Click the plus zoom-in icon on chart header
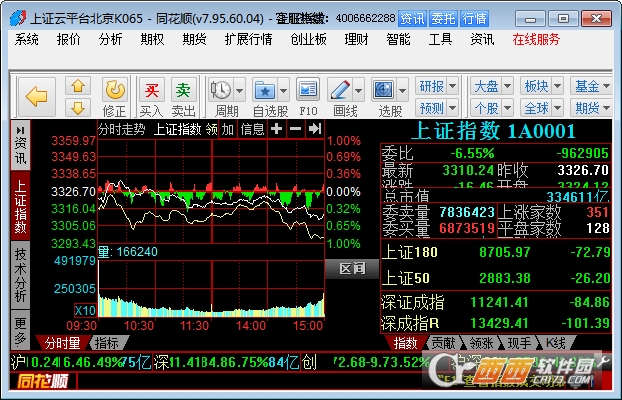Screen dimensions: 622x400 point(276,129)
